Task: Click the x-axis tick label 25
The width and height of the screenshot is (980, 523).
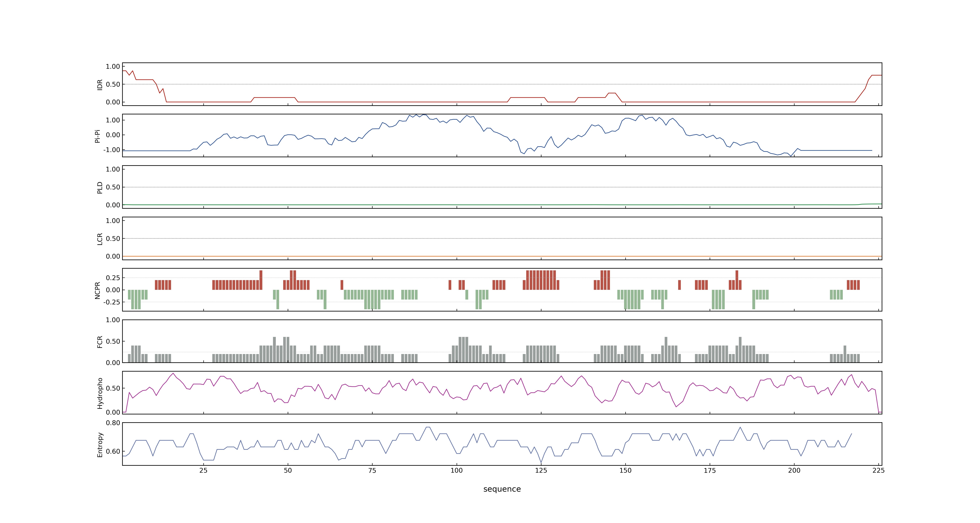Action: coord(204,470)
